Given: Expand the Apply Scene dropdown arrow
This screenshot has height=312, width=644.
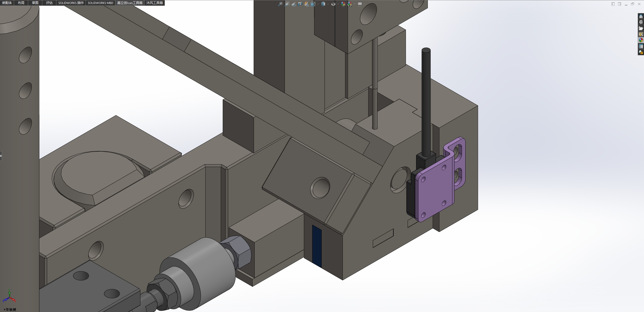Looking at the screenshot, I should [355, 4].
